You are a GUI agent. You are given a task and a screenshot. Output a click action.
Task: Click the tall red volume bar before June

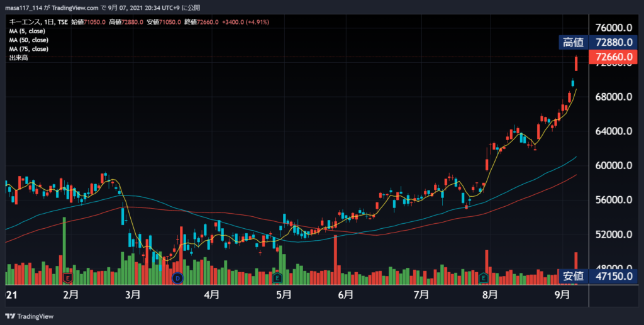coord(336,260)
